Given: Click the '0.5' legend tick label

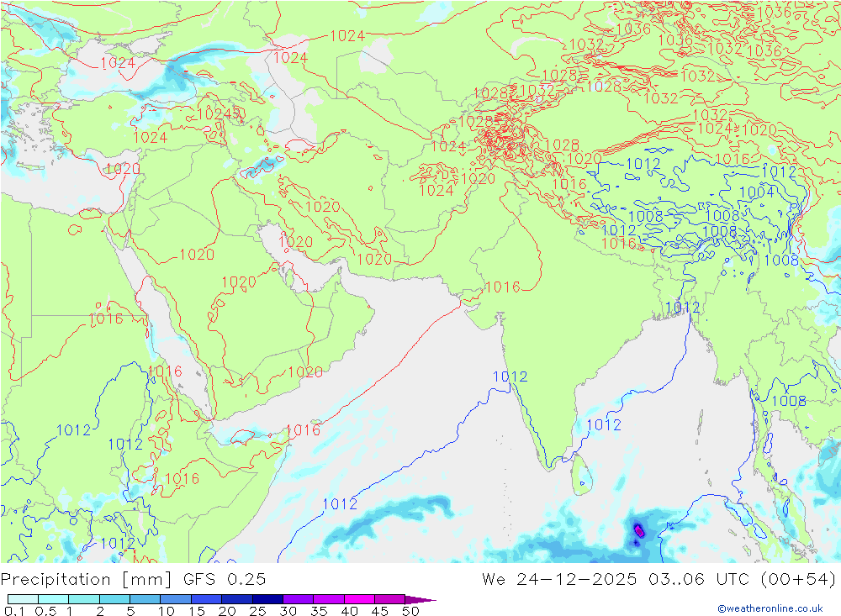Looking at the screenshot, I should [x=45, y=611].
